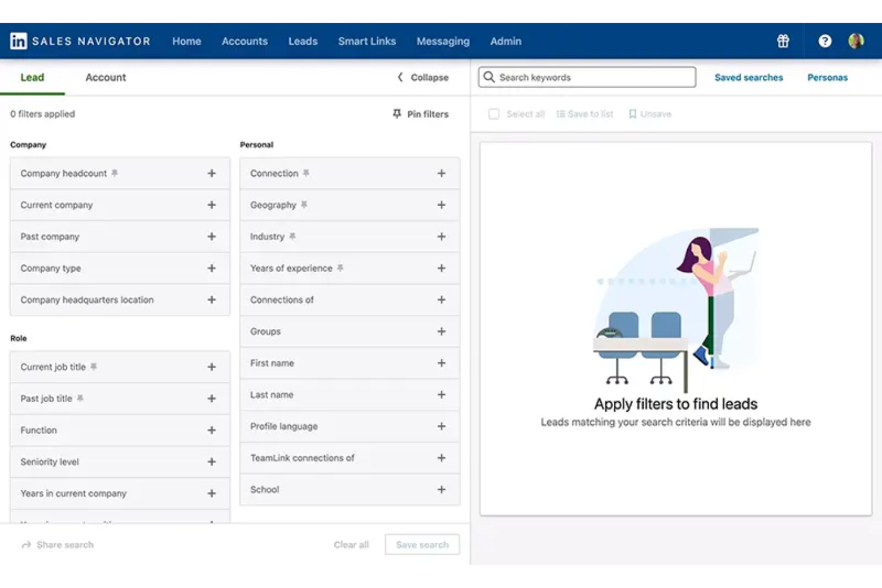The width and height of the screenshot is (882, 588).
Task: Open the help question mark icon
Action: point(825,41)
